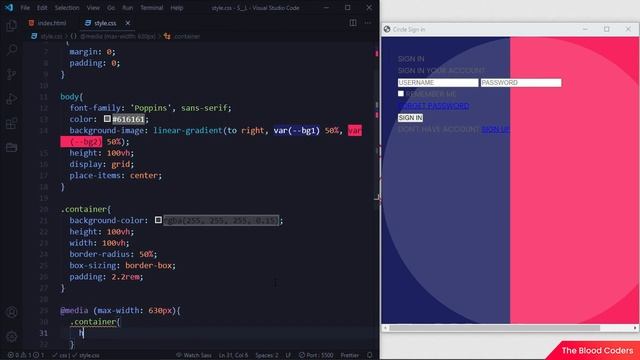Open the Accounts menu in activity bar
640x360 pixels.
coord(11,312)
